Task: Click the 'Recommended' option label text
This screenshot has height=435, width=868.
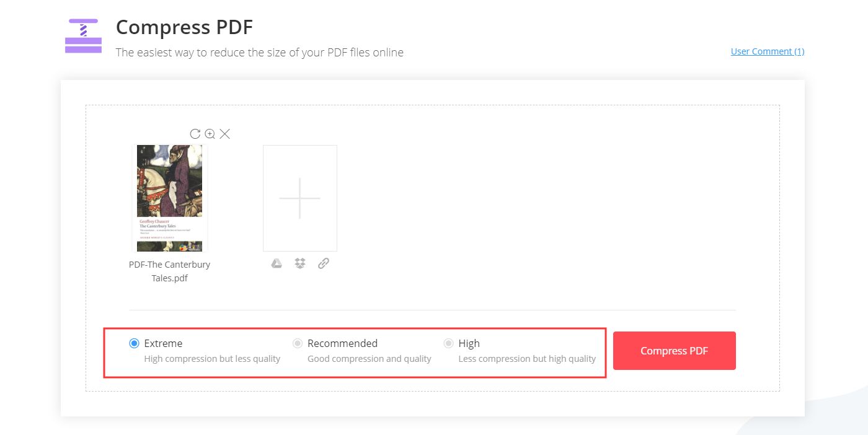Action: click(343, 343)
